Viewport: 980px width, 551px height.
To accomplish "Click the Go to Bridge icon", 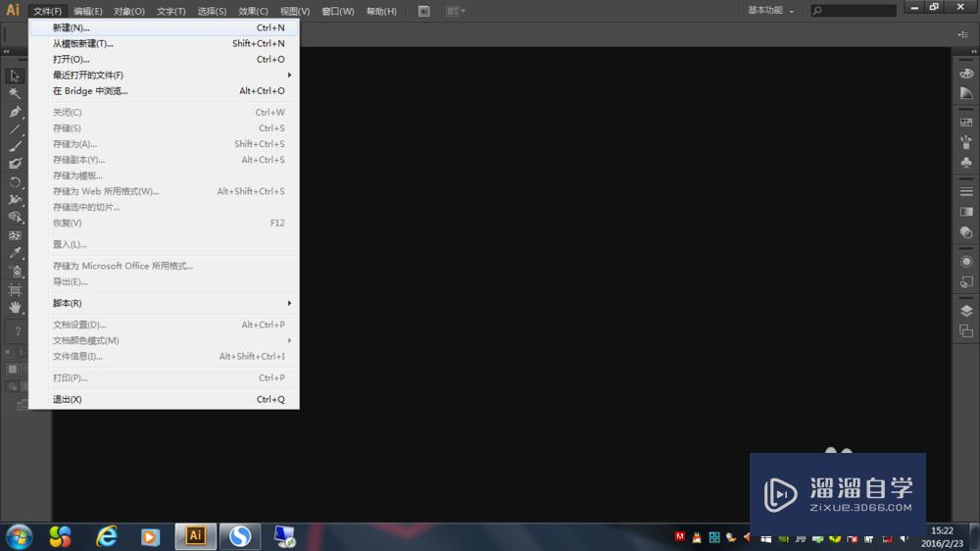I will pos(423,11).
